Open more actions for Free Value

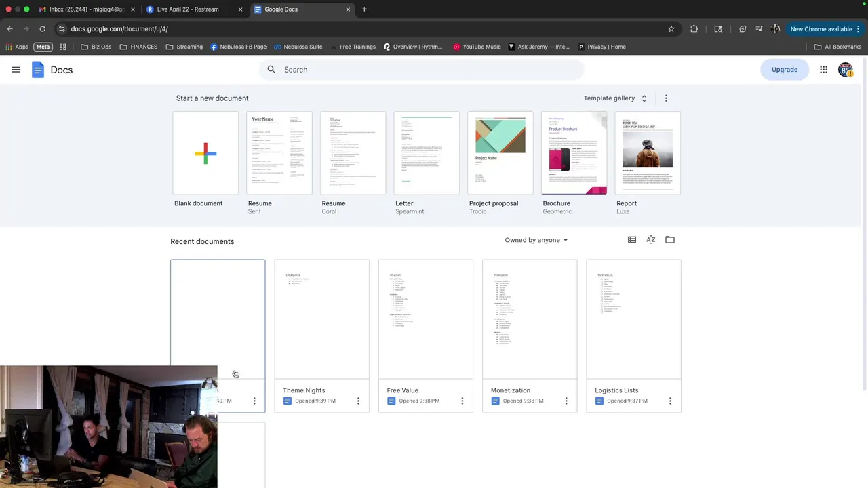(x=462, y=401)
